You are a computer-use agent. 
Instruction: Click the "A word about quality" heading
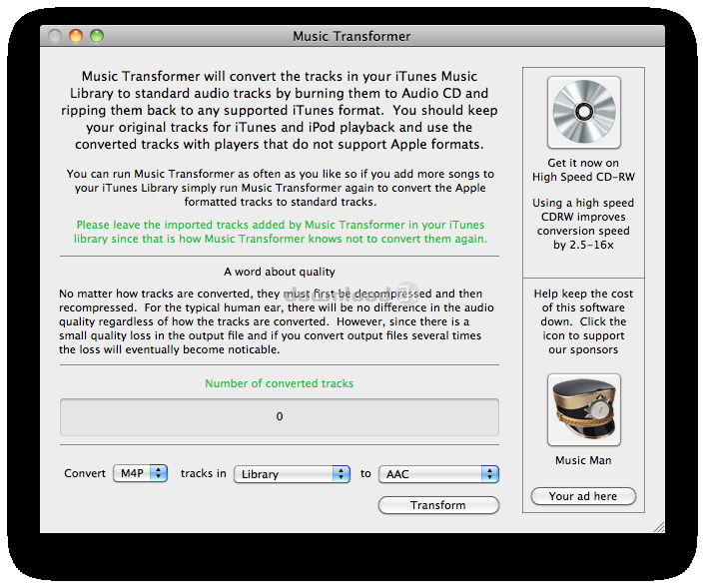[280, 272]
